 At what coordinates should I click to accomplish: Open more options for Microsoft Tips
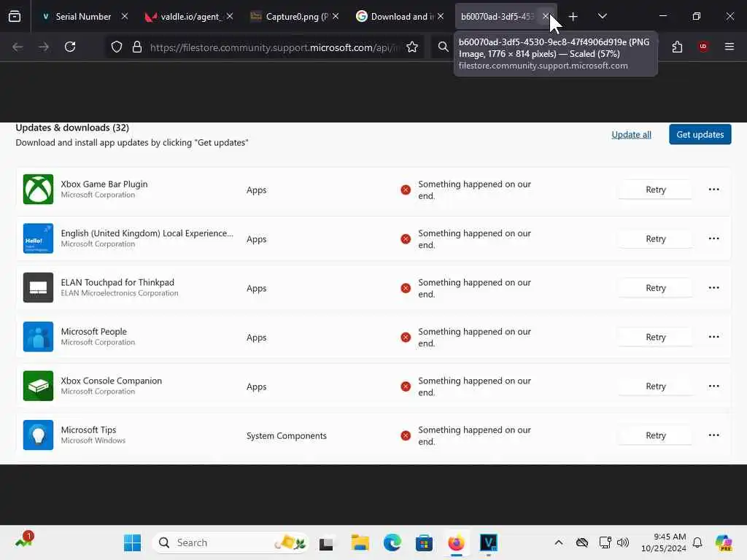(x=713, y=435)
